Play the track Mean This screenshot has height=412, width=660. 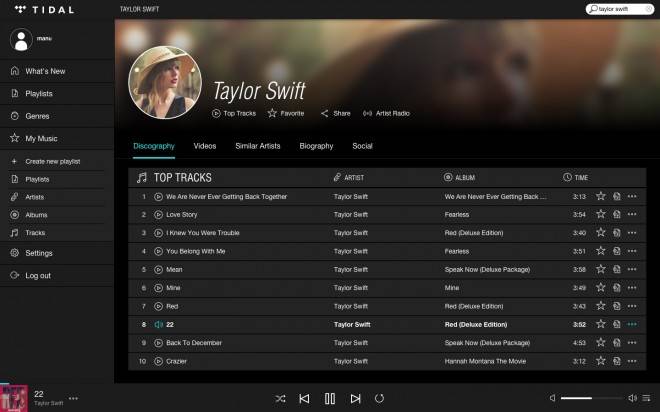click(x=158, y=270)
